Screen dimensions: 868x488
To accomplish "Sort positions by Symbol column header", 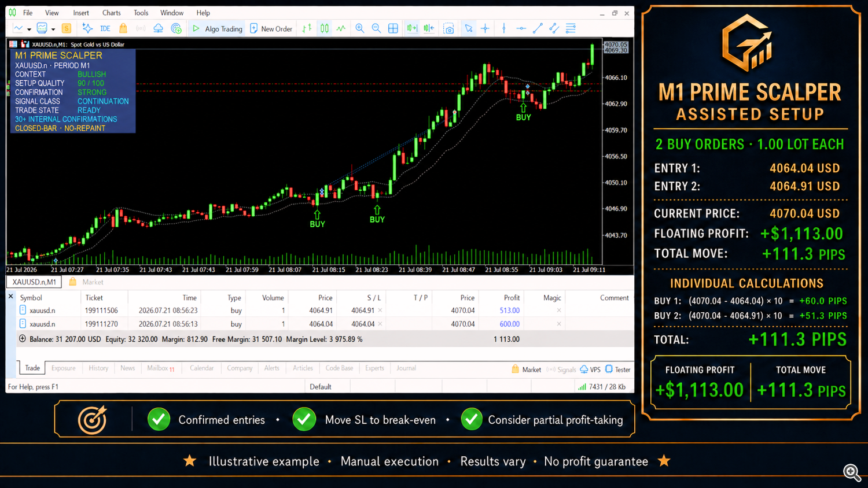I will coord(31,298).
